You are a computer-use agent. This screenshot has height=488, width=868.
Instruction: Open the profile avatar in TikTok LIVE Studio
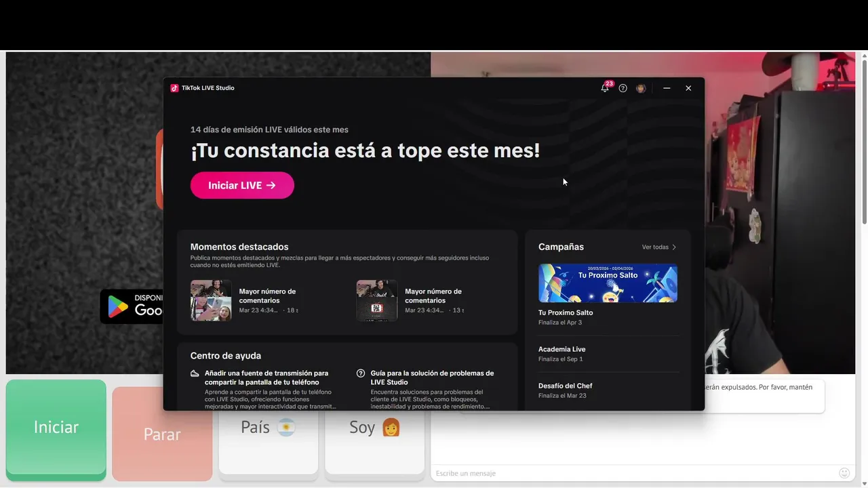(x=641, y=88)
